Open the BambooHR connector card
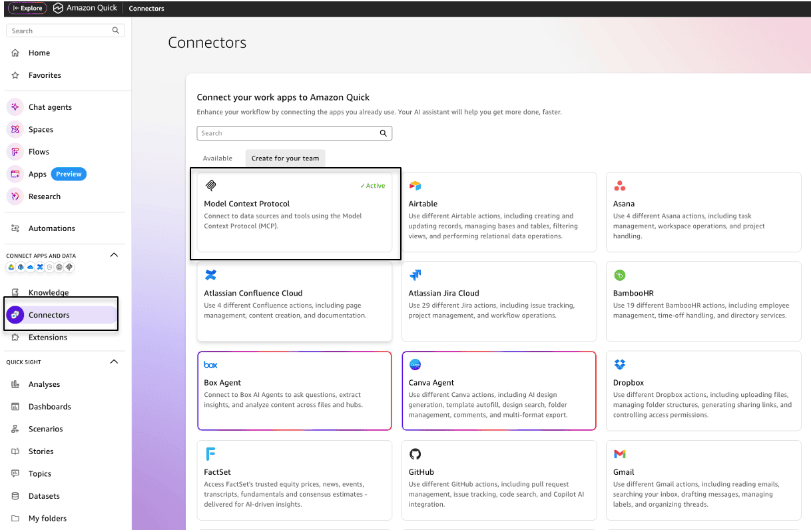Viewport: 811px width, 532px height. 703,301
